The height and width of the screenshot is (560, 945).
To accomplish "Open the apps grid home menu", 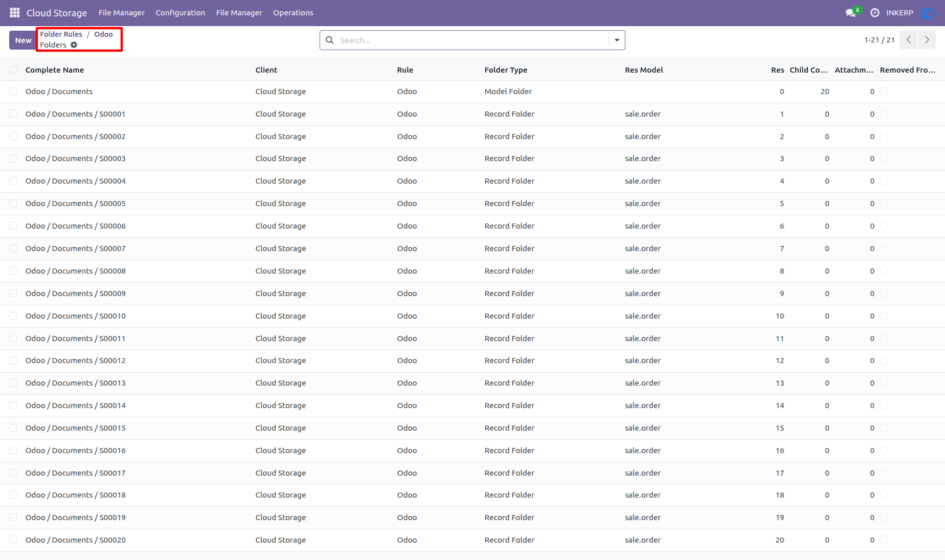I will 14,12.
